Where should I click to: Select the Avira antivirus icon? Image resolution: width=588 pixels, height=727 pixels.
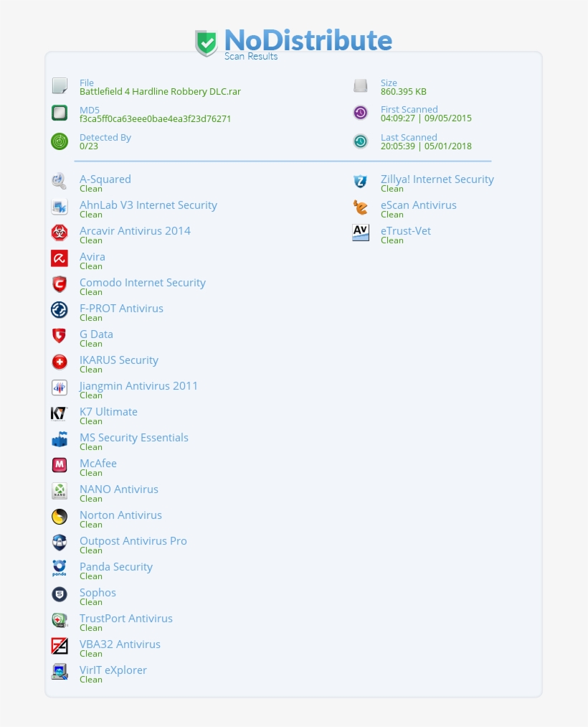(59, 258)
